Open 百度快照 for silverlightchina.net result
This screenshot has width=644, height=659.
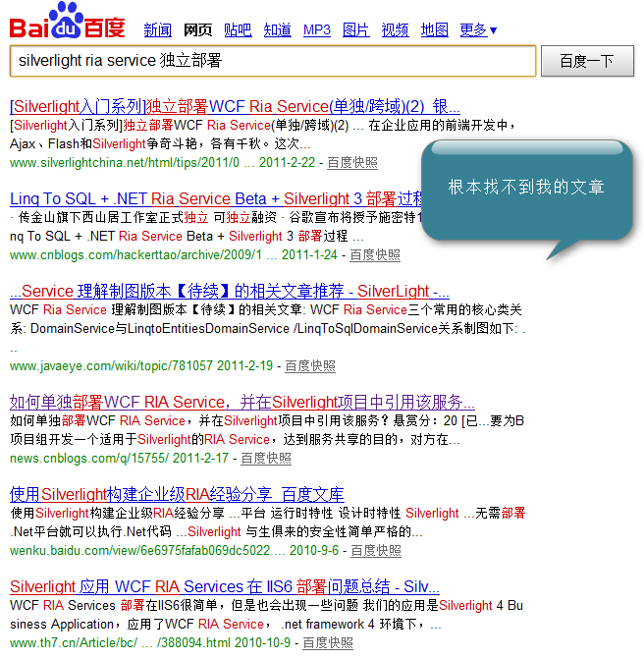point(352,163)
